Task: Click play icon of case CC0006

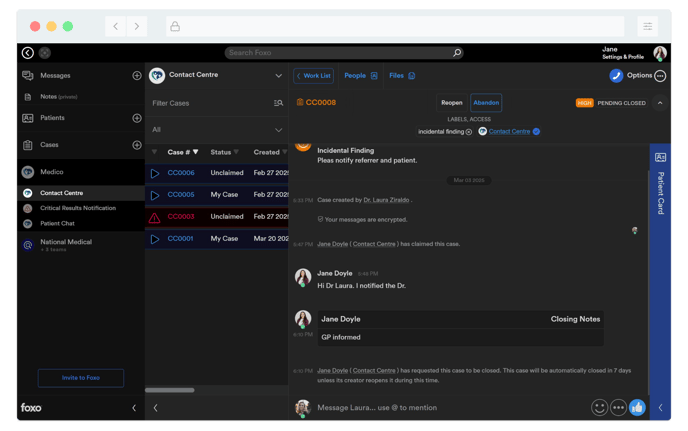Action: (155, 174)
